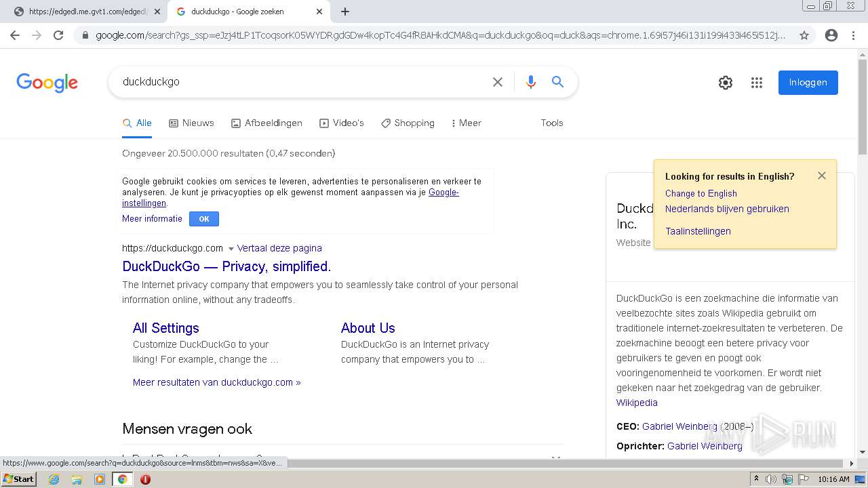Go back to previous page

15,35
